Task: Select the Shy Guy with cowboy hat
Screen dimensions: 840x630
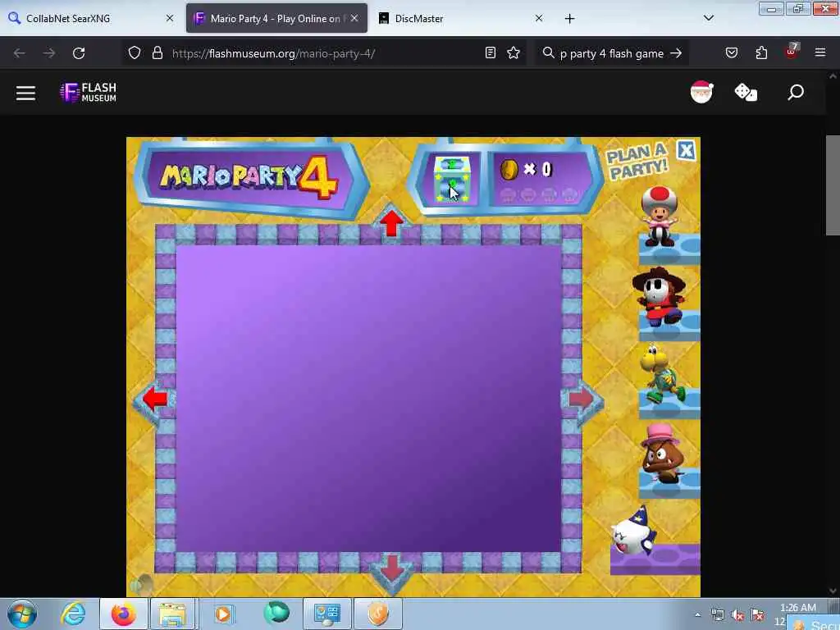Action: (659, 297)
